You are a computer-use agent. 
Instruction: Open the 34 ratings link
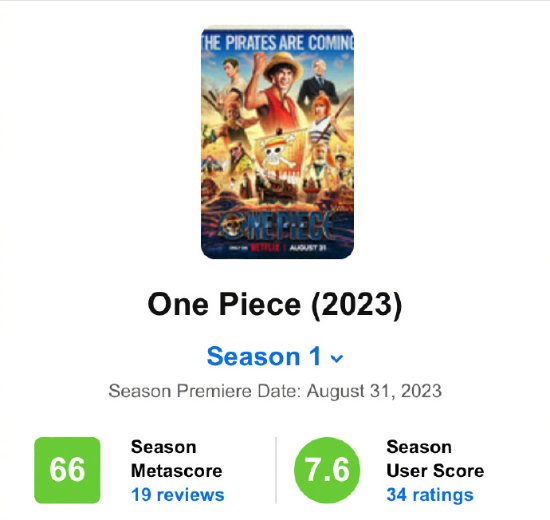[430, 495]
